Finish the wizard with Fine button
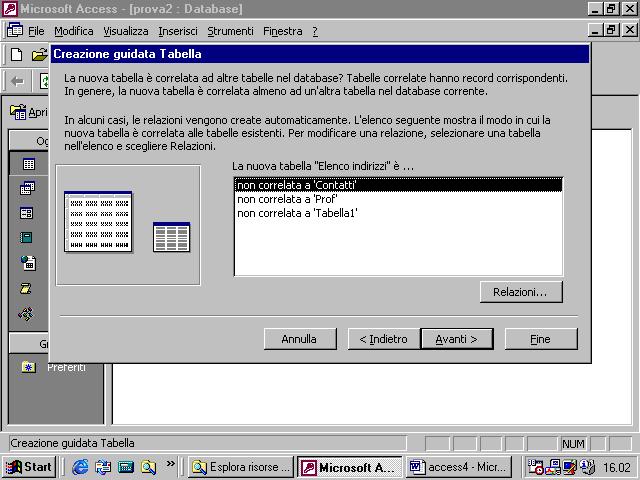640x480 pixels. [x=541, y=339]
